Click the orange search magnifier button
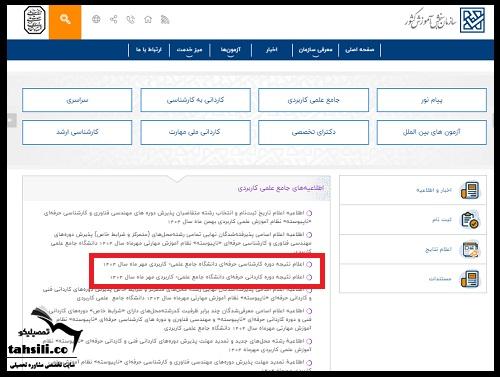 point(65,22)
